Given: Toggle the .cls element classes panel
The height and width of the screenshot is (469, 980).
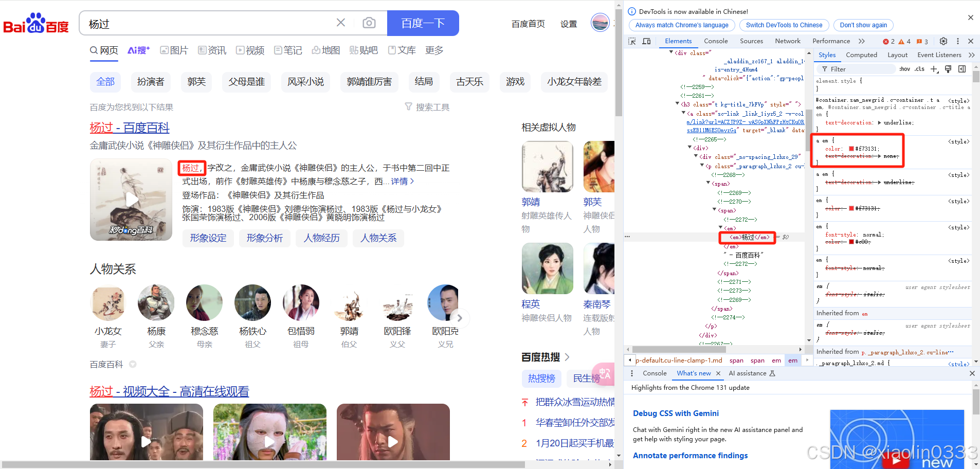Looking at the screenshot, I should click(x=919, y=69).
